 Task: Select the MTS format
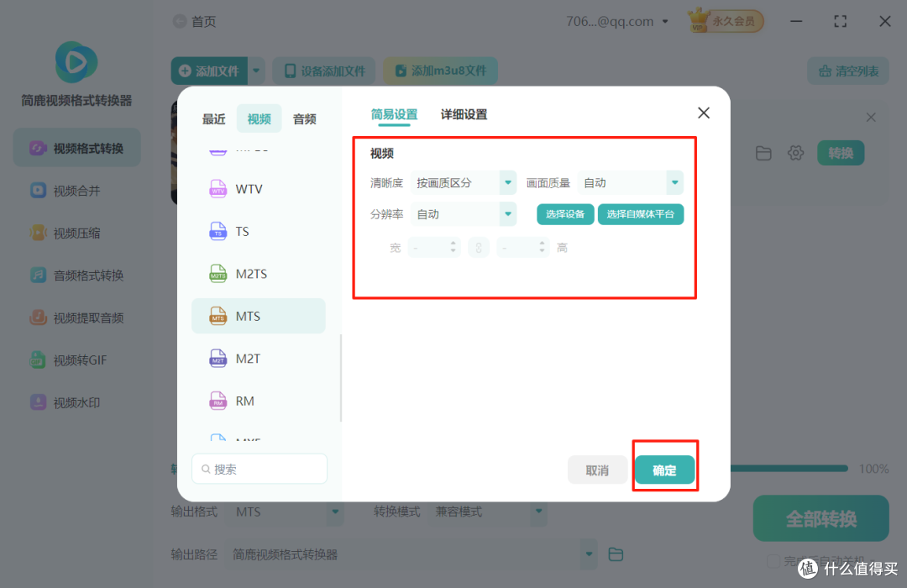pyautogui.click(x=259, y=316)
